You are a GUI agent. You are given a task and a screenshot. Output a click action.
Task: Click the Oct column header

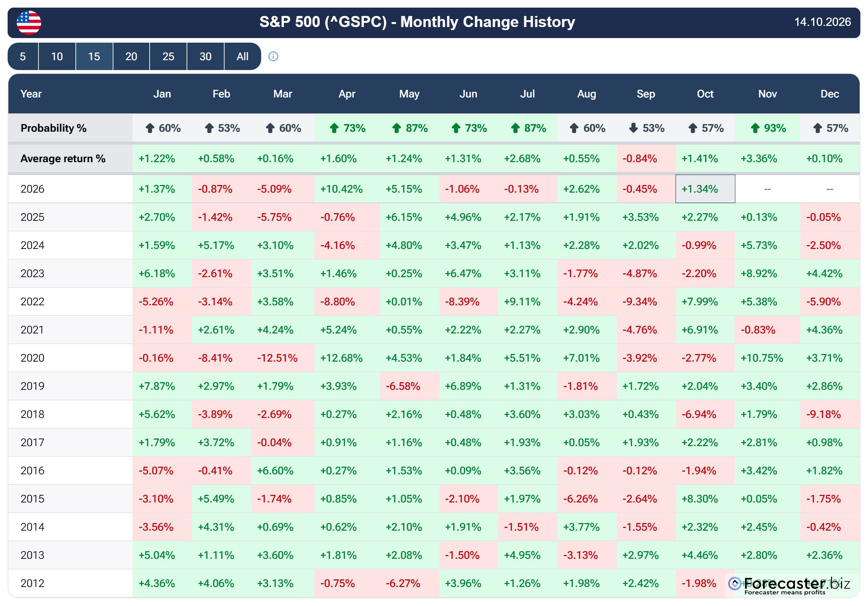click(705, 94)
